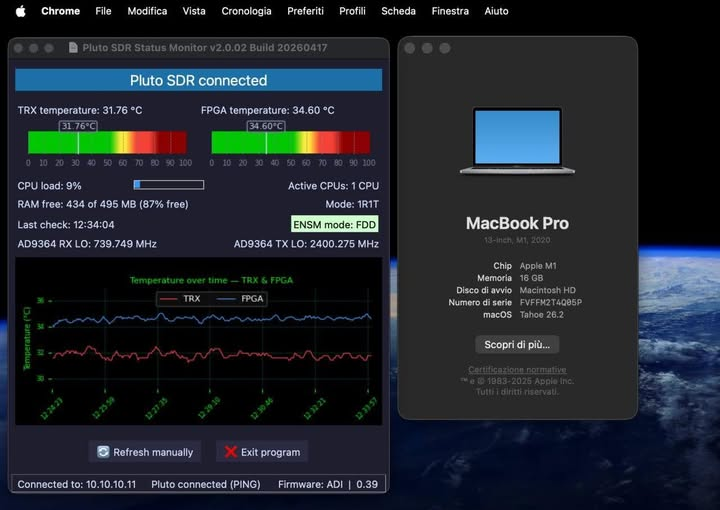720x510 pixels.
Task: Open the Preferiti menu
Action: click(305, 11)
